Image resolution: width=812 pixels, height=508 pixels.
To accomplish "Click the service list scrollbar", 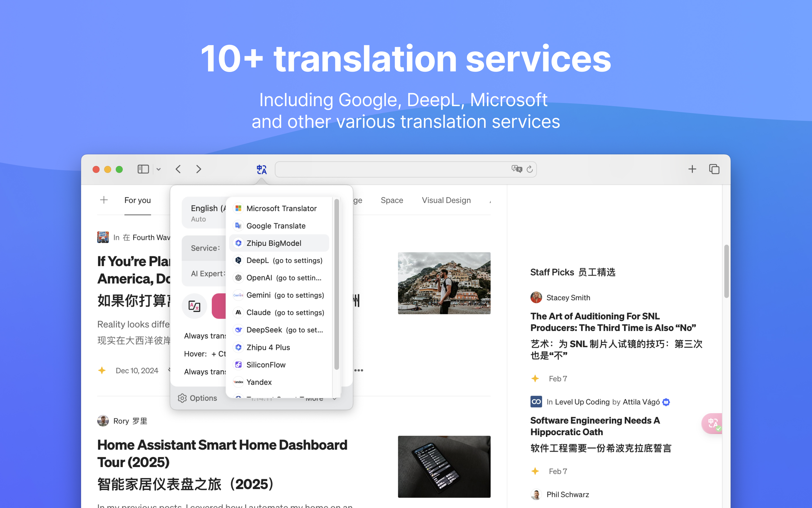I will pos(337,284).
